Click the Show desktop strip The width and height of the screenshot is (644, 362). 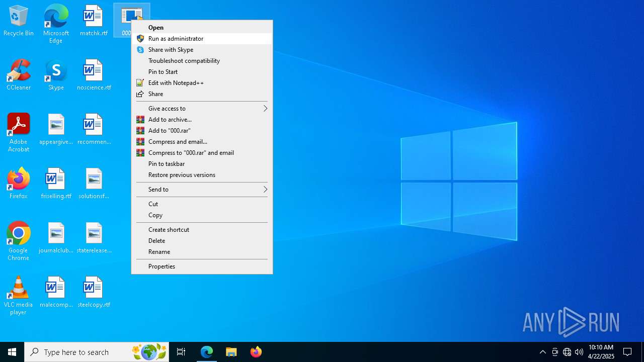click(x=642, y=352)
